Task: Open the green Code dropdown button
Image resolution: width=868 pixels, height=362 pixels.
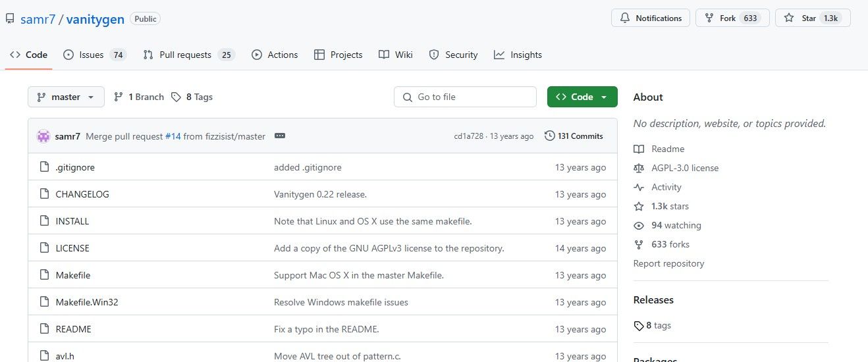Action: click(x=582, y=97)
